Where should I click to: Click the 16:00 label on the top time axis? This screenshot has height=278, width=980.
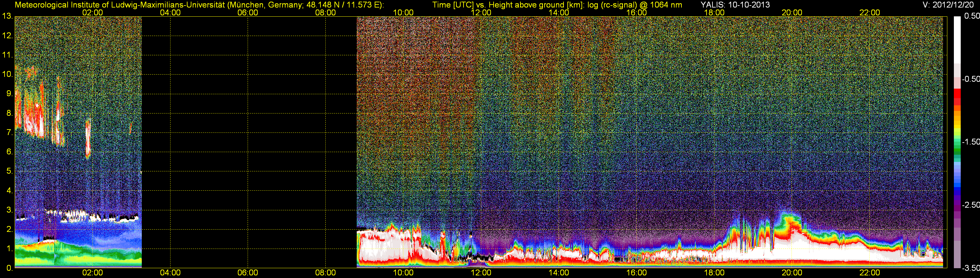(636, 12)
